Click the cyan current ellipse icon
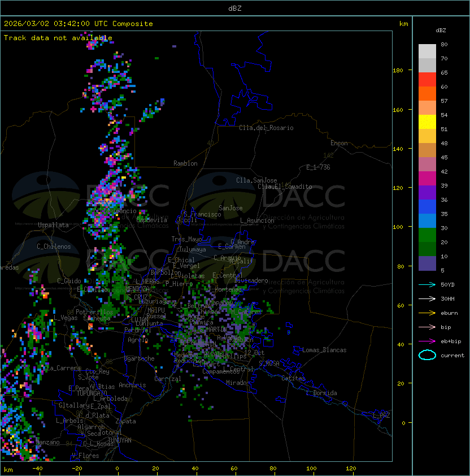Image resolution: width=470 pixels, height=476 pixels. (427, 355)
